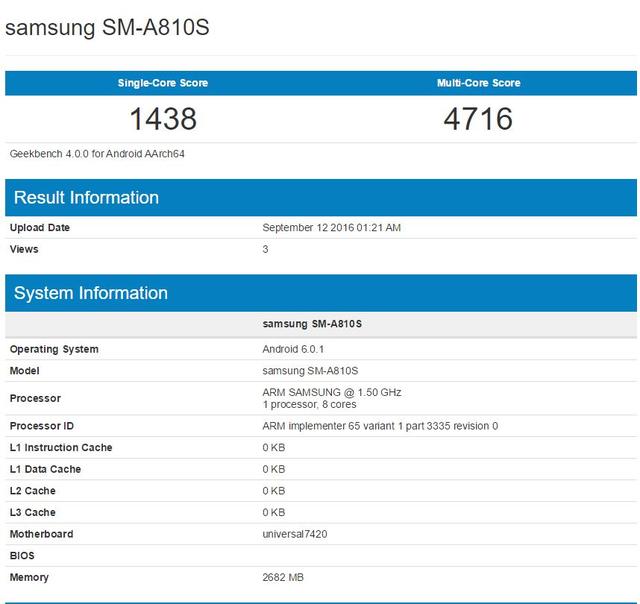Select the 'universal7420' value

click(295, 534)
